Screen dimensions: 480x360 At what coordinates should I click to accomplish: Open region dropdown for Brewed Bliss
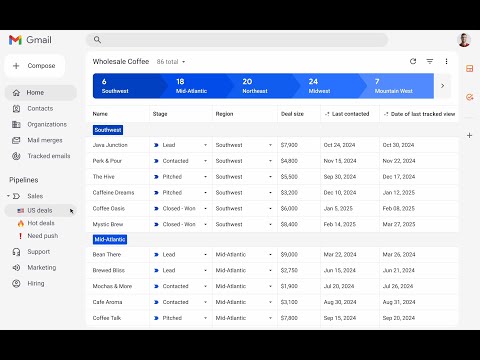click(270, 270)
